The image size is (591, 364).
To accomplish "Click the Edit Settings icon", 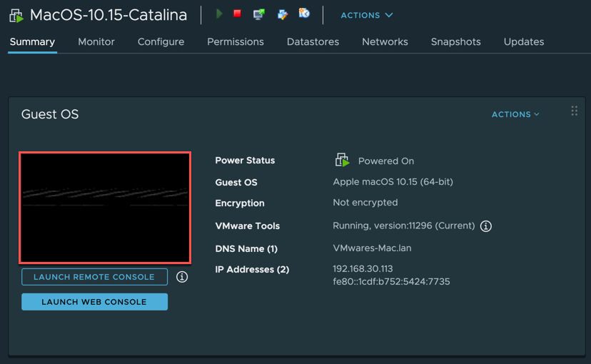I will tap(283, 14).
